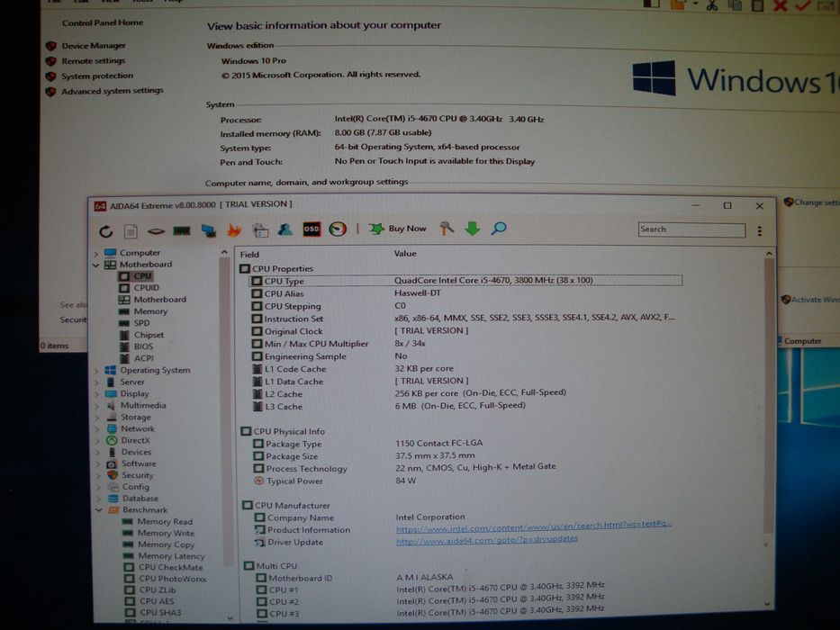Open System protection link
840x630 pixels.
[x=97, y=76]
